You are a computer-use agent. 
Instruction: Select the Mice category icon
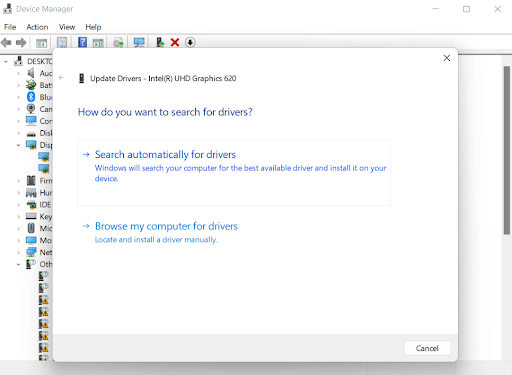pos(31,228)
